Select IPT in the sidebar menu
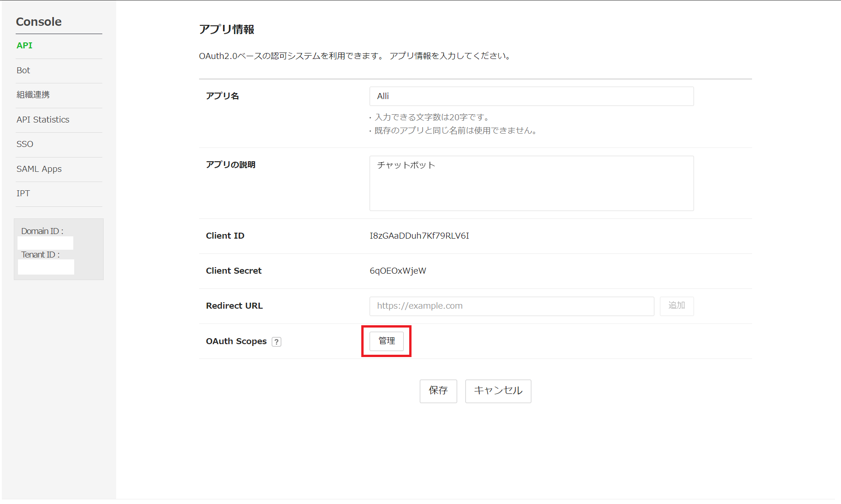841x504 pixels. pyautogui.click(x=23, y=193)
